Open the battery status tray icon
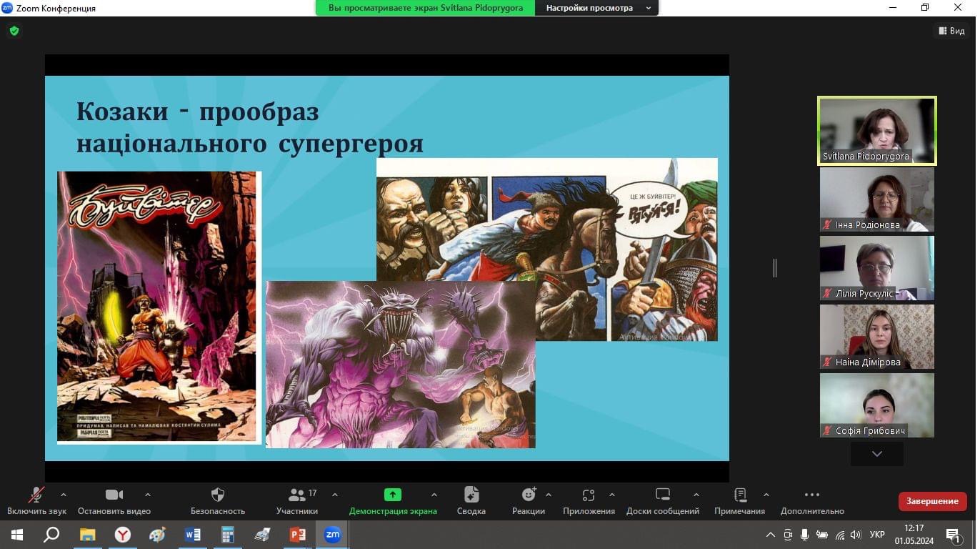The height and width of the screenshot is (549, 980). 822,535
